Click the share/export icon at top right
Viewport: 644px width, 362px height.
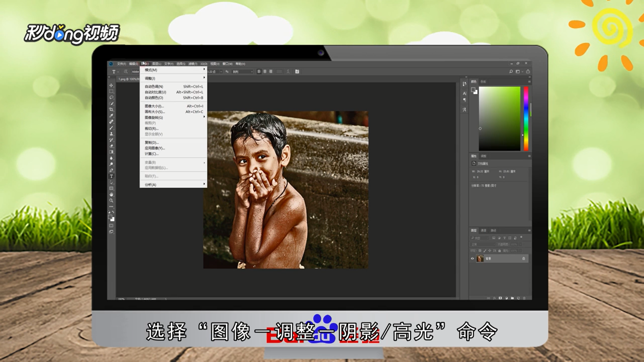(528, 71)
